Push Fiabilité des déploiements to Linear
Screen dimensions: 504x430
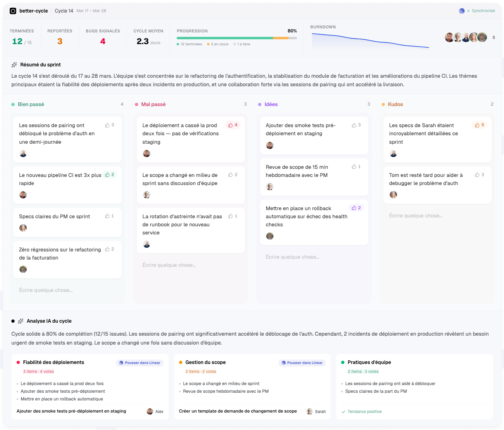(140, 363)
